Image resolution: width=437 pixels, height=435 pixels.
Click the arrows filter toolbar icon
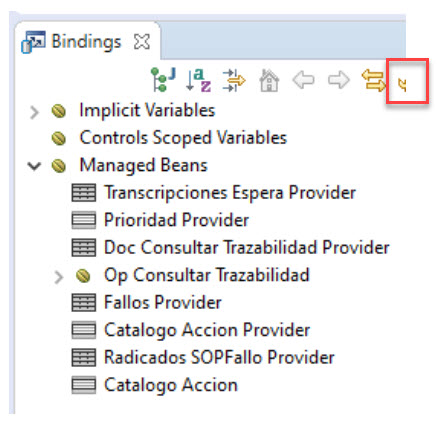click(234, 80)
